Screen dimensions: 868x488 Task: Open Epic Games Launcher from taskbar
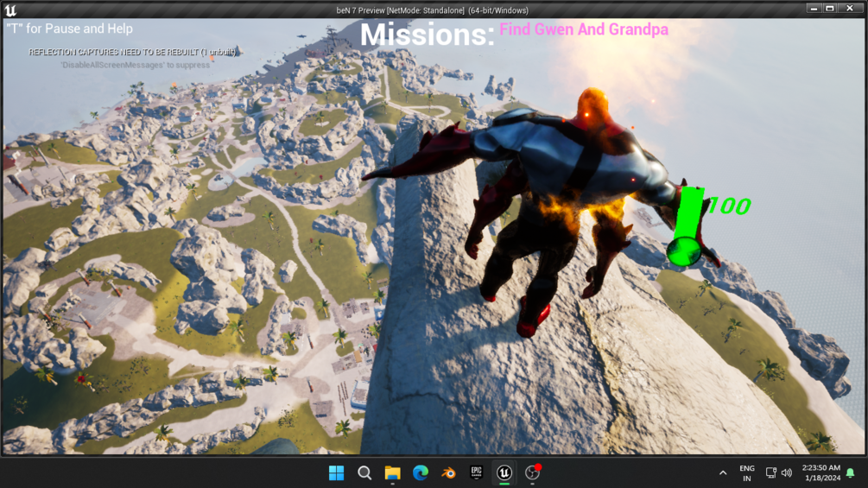[x=477, y=472]
